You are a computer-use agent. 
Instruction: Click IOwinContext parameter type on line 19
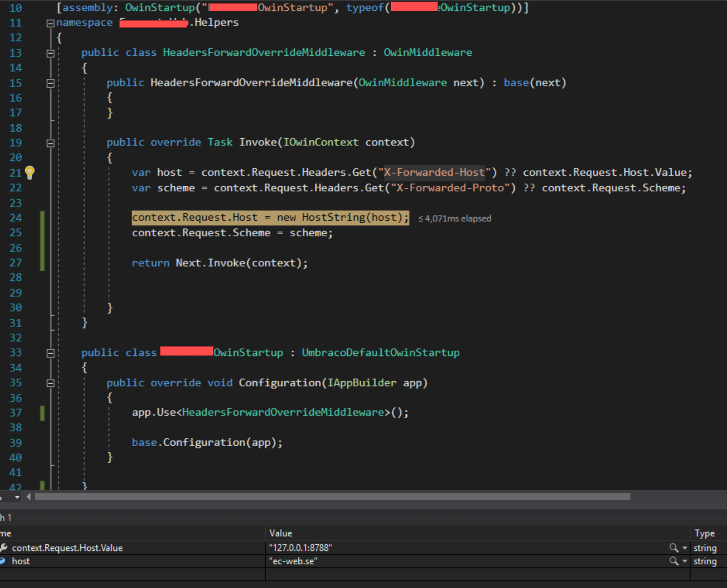[321, 142]
